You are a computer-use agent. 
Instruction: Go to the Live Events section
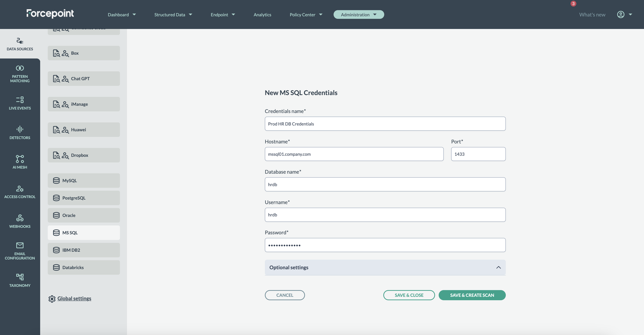click(20, 103)
